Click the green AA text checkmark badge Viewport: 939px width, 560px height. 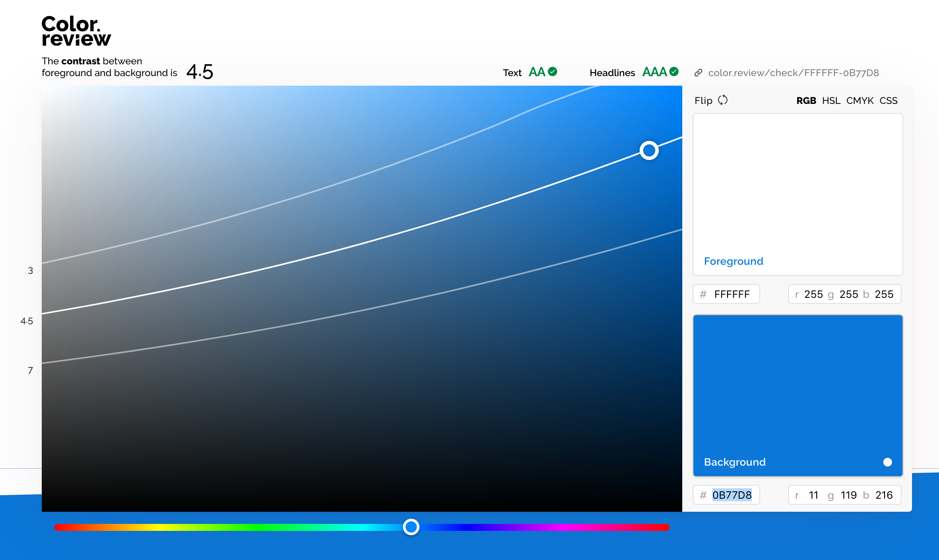point(553,72)
